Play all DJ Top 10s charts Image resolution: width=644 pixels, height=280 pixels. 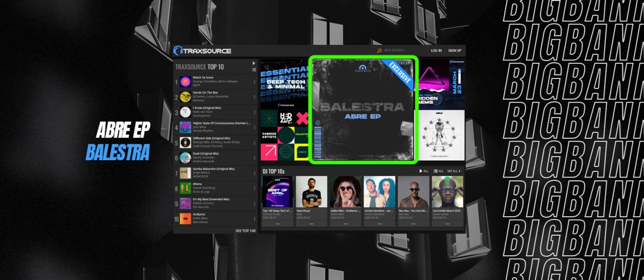click(x=423, y=171)
